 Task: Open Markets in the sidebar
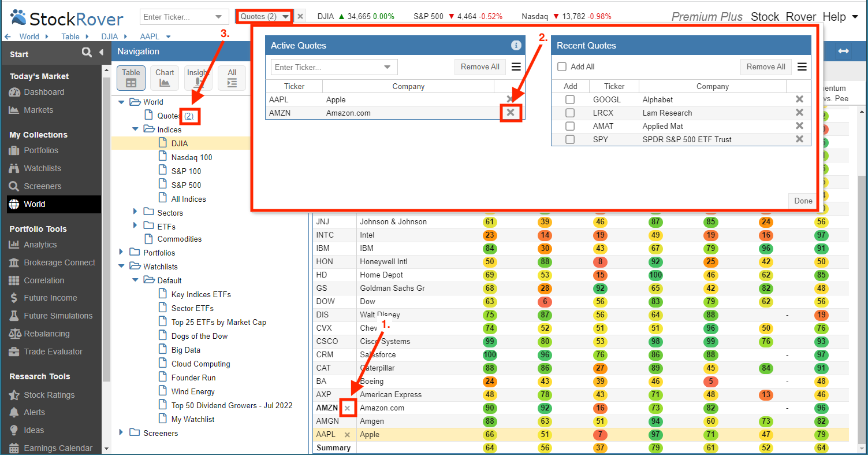tap(38, 110)
